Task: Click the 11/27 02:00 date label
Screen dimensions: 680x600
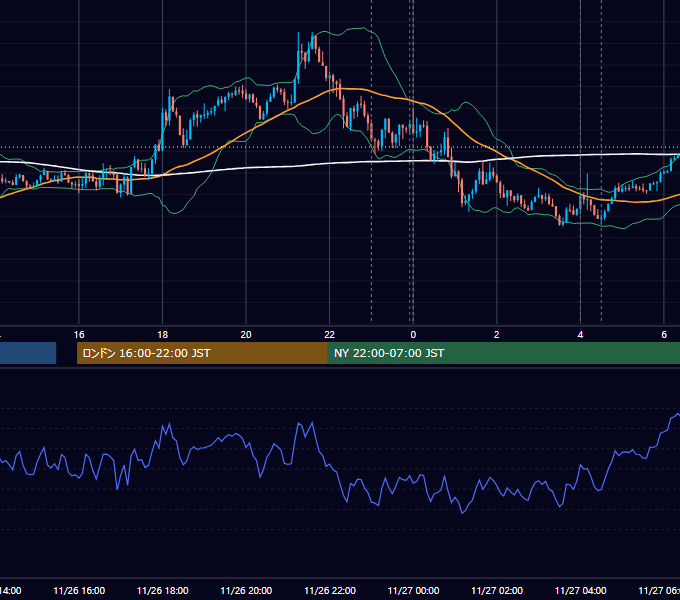Action: pyautogui.click(x=497, y=591)
